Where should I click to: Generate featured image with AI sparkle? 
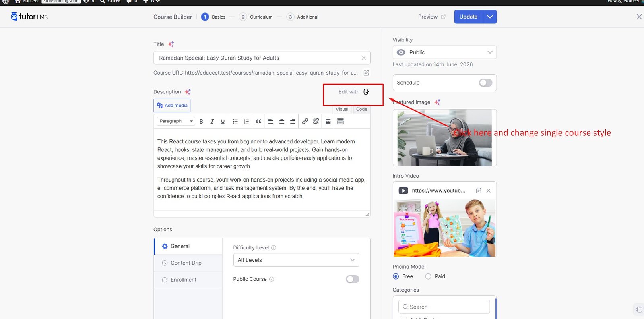[x=437, y=102]
